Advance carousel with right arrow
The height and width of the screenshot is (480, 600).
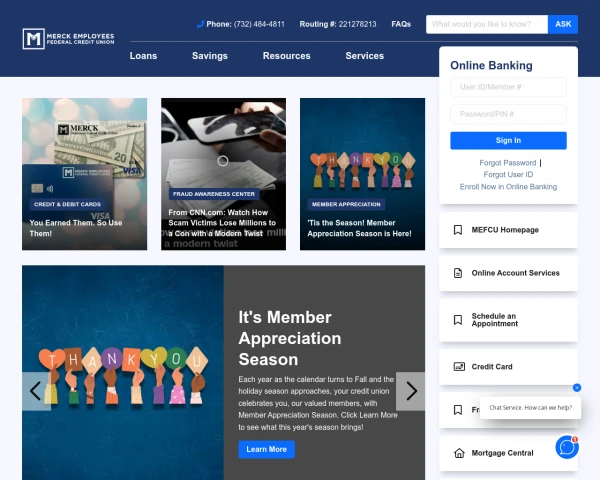click(410, 391)
